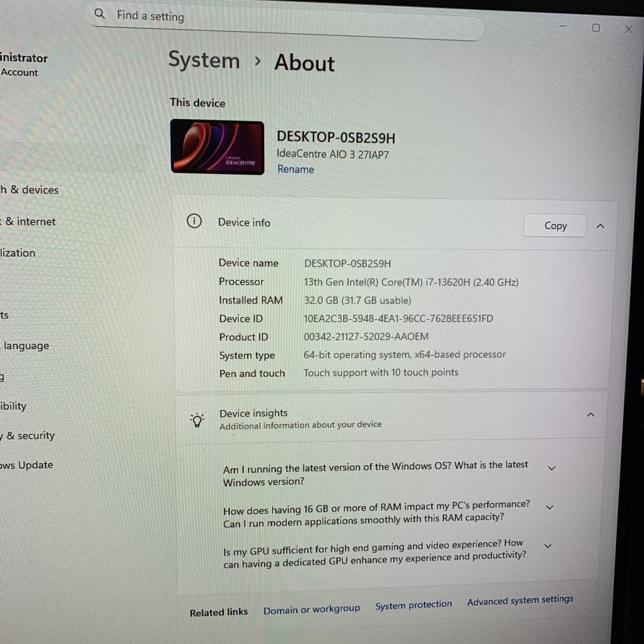Screen dimensions: 644x644
Task: Maximize the Settings window
Action: [x=596, y=28]
